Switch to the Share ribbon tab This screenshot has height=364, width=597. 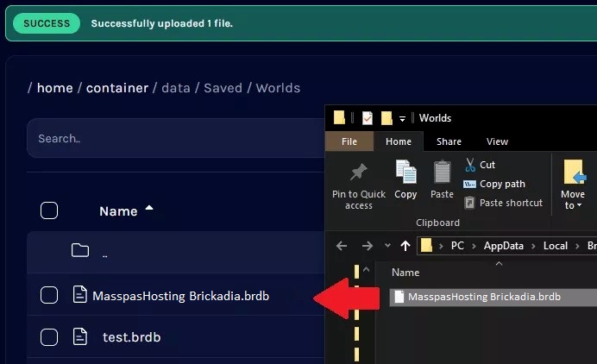click(x=449, y=141)
